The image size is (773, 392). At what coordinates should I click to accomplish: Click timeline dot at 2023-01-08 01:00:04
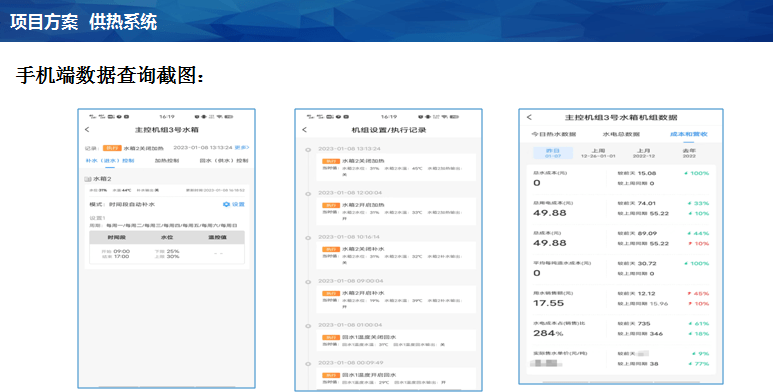point(308,325)
